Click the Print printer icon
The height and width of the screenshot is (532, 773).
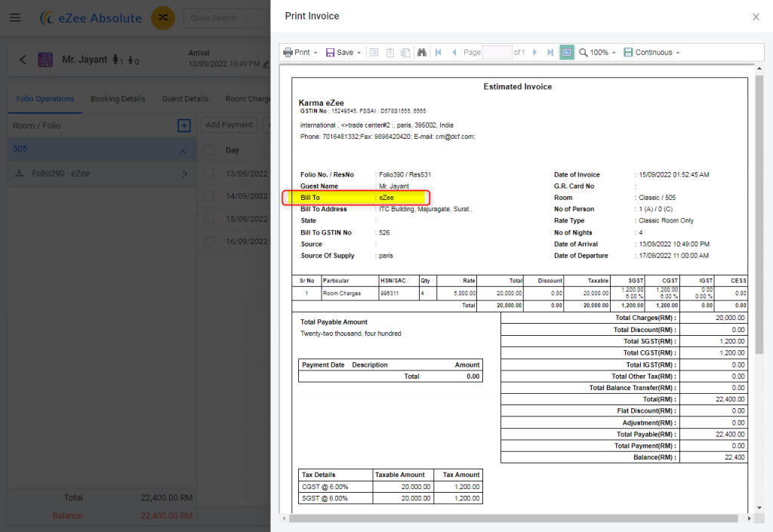pyautogui.click(x=288, y=52)
